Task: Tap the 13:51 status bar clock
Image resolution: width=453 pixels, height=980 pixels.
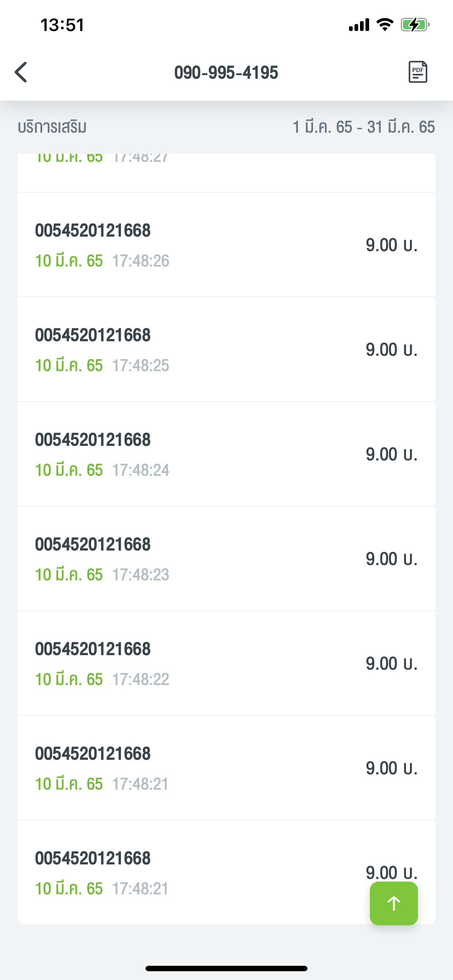Action: click(x=62, y=25)
